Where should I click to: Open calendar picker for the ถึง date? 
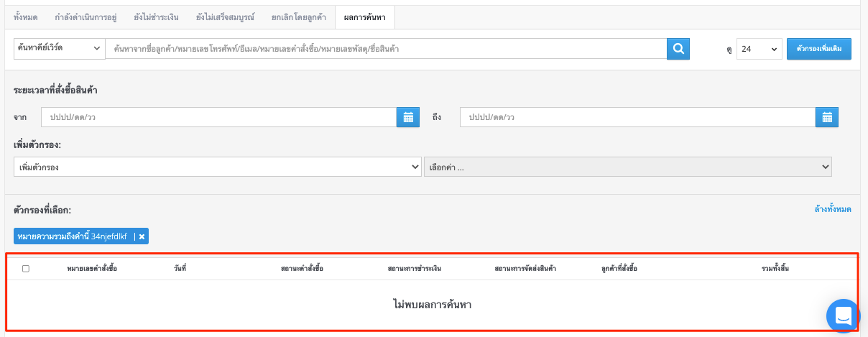tap(826, 117)
